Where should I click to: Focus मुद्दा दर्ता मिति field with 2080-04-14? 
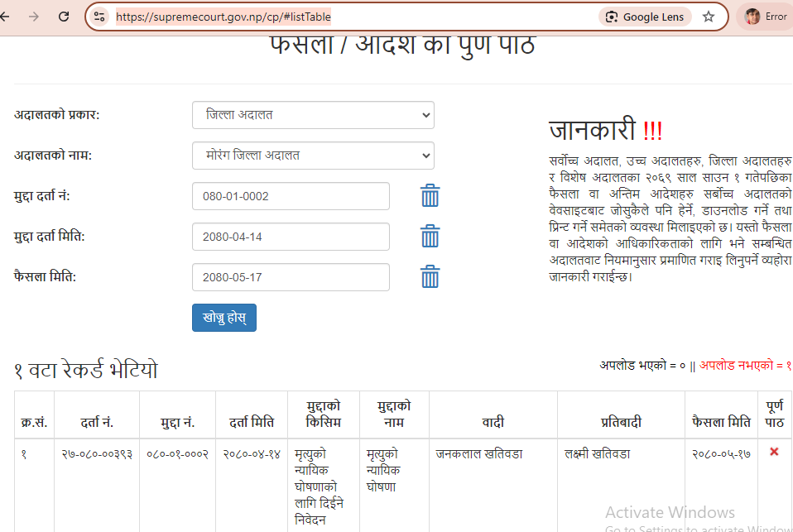pos(291,236)
